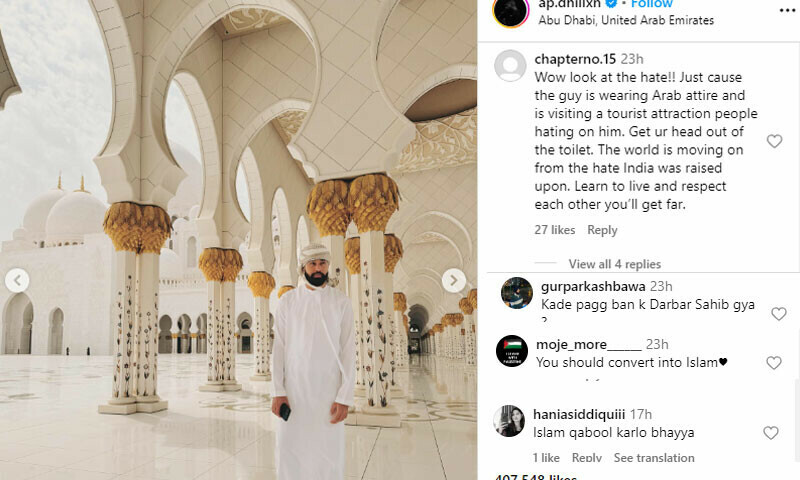Show the list of 27 likes on the comment
This screenshot has height=480, width=800.
tap(555, 230)
